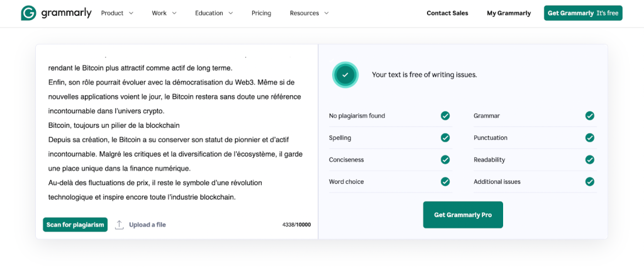Image resolution: width=644 pixels, height=270 pixels.
Task: Open the Education dropdown menu
Action: 214,13
